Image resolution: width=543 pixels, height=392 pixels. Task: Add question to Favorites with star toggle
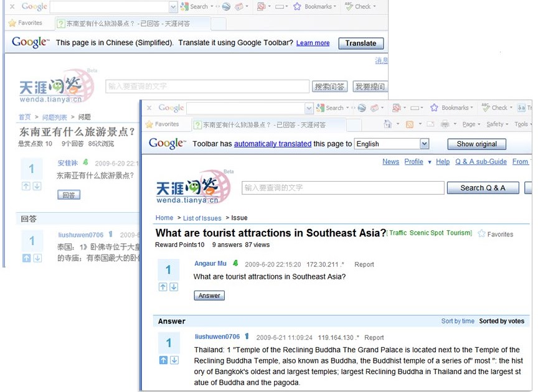483,234
